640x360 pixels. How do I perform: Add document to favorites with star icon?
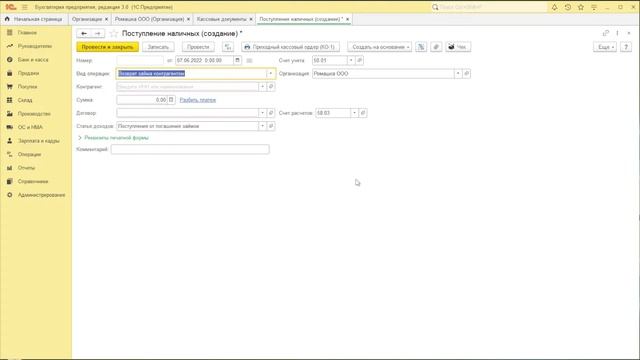114,33
